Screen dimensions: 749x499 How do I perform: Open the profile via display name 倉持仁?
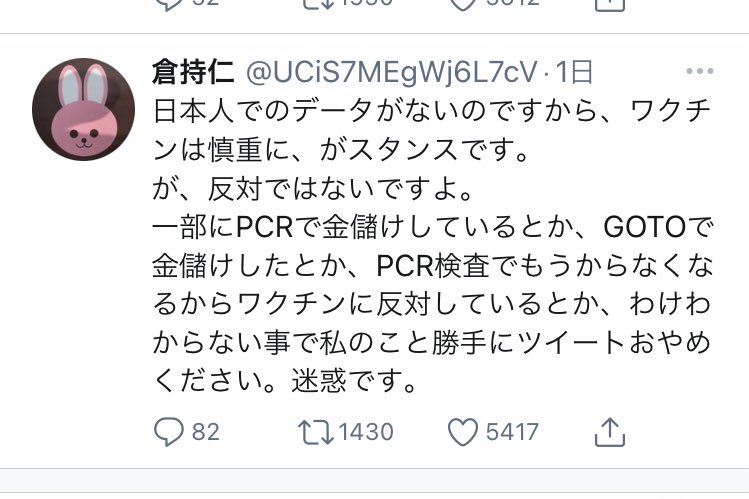pos(193,72)
